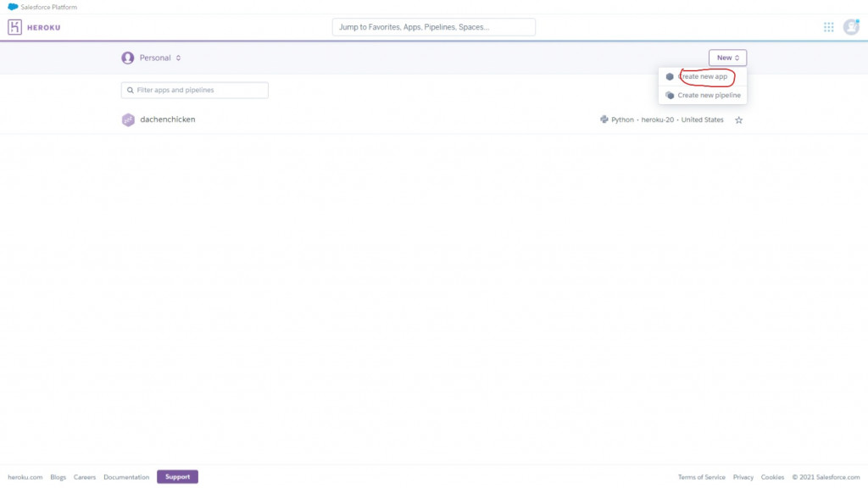
Task: Click the search magnifier in filter box
Action: pos(130,90)
